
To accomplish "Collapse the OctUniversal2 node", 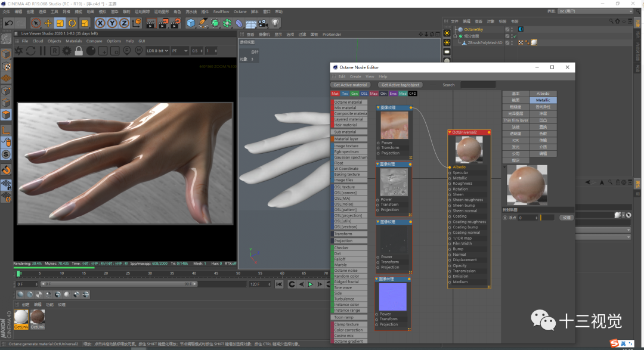I will (450, 132).
